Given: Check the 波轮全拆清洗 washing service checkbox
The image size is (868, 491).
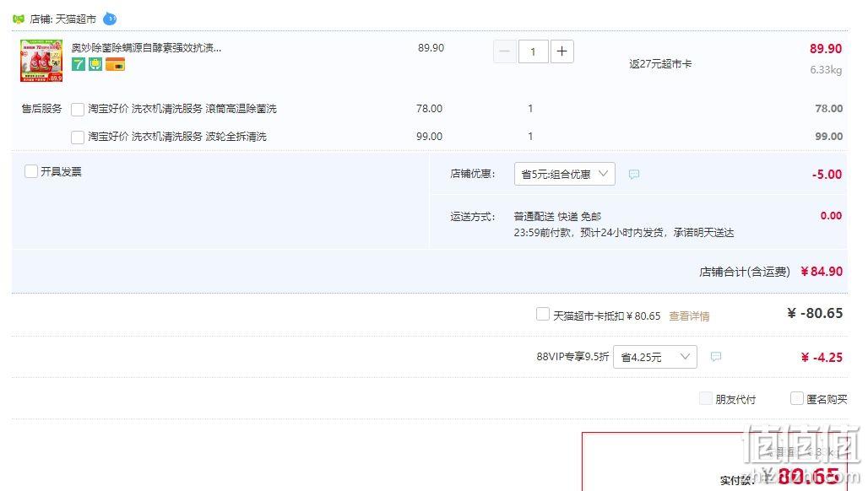Looking at the screenshot, I should (78, 137).
